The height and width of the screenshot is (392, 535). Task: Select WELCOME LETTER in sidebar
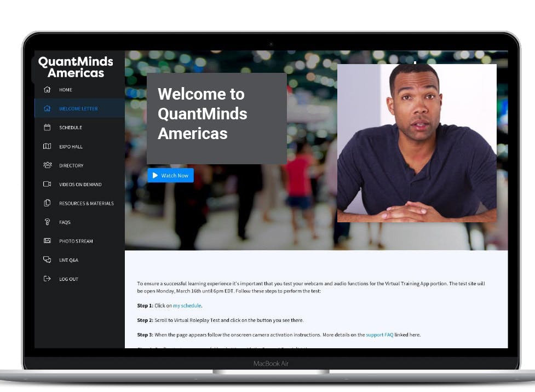click(x=78, y=108)
